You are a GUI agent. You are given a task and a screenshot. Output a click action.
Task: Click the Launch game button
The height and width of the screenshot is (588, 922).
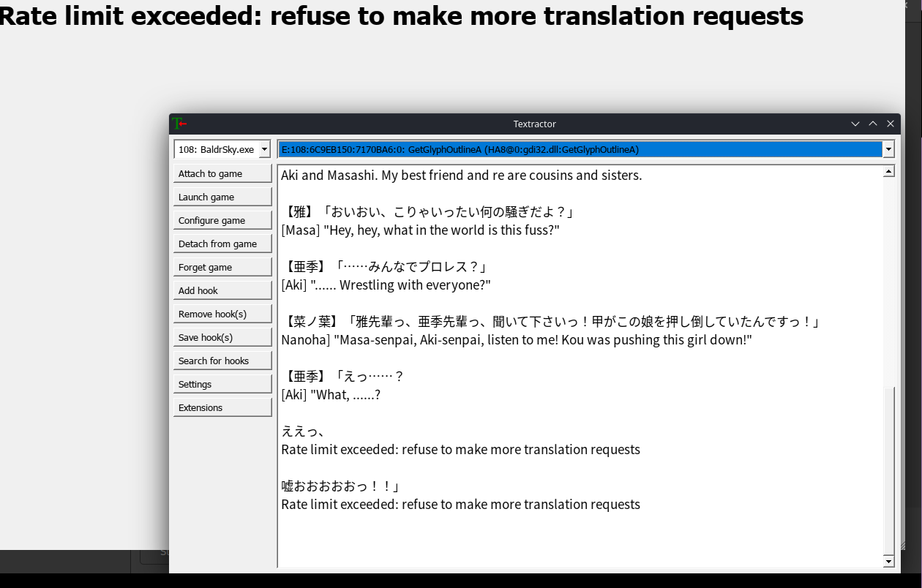click(222, 197)
